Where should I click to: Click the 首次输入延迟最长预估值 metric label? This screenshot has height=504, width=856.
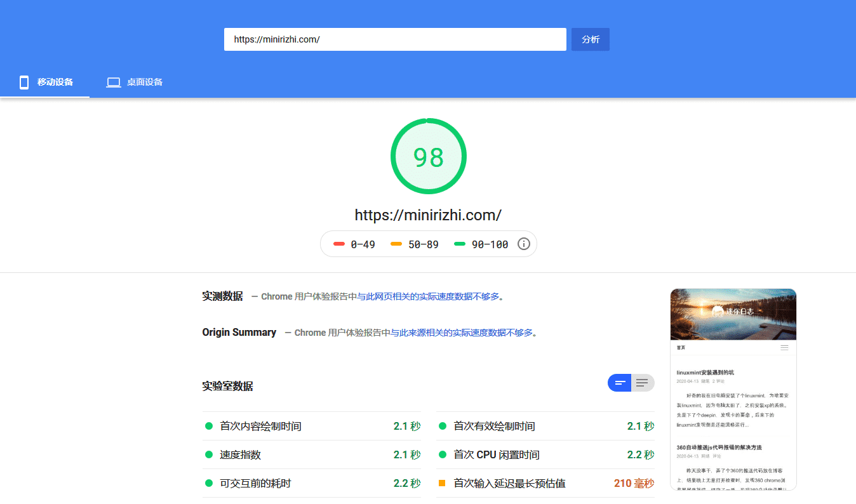[x=509, y=483]
